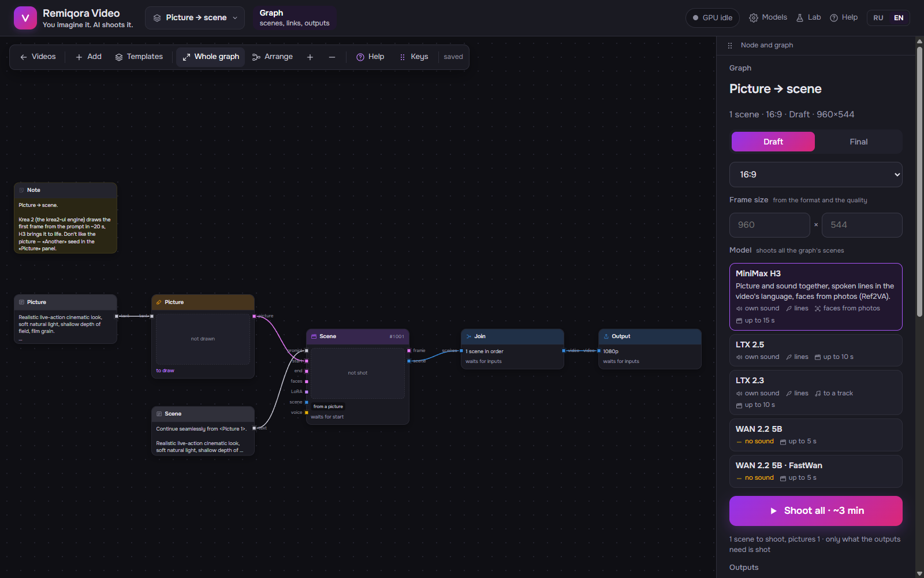The width and height of the screenshot is (924, 578).
Task: Check the GPU idle status indicator
Action: (x=713, y=18)
